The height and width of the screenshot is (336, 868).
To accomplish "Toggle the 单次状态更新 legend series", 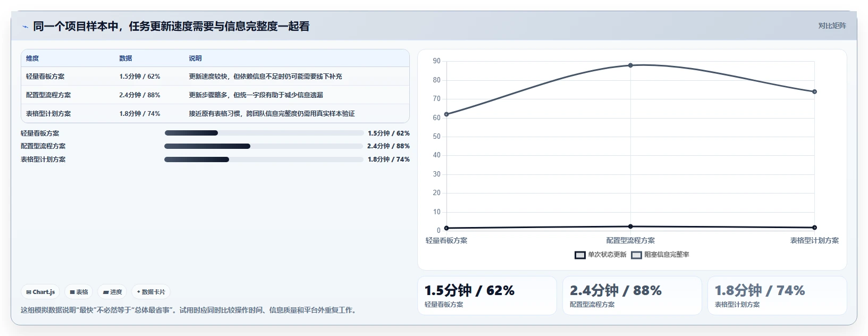I will (601, 255).
